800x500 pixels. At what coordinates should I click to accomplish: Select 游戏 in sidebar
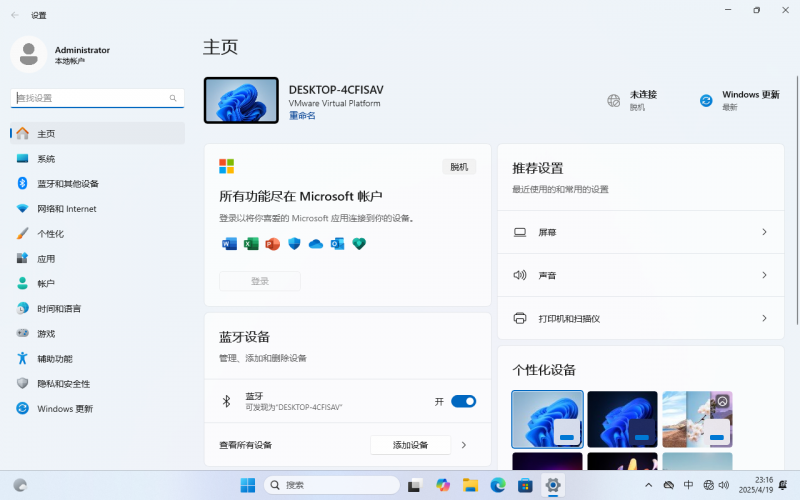pos(97,334)
